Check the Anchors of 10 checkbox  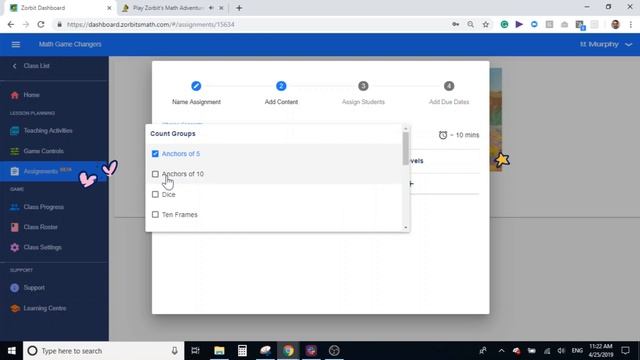[x=155, y=174]
